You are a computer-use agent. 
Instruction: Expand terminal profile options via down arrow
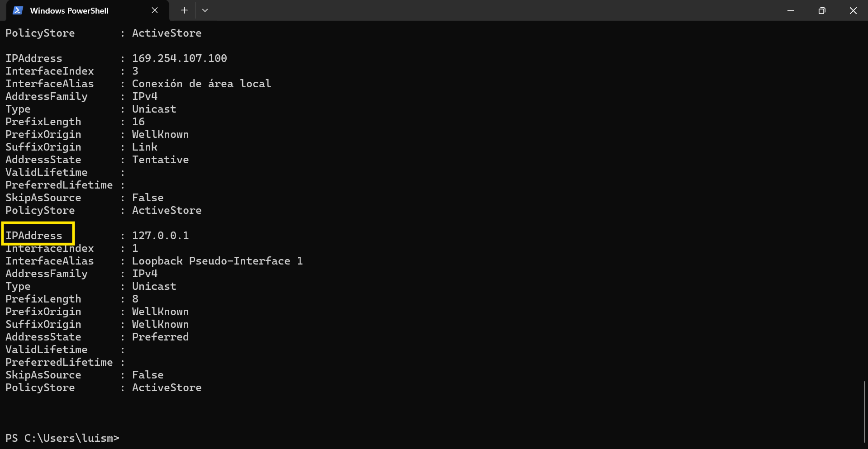click(x=205, y=10)
